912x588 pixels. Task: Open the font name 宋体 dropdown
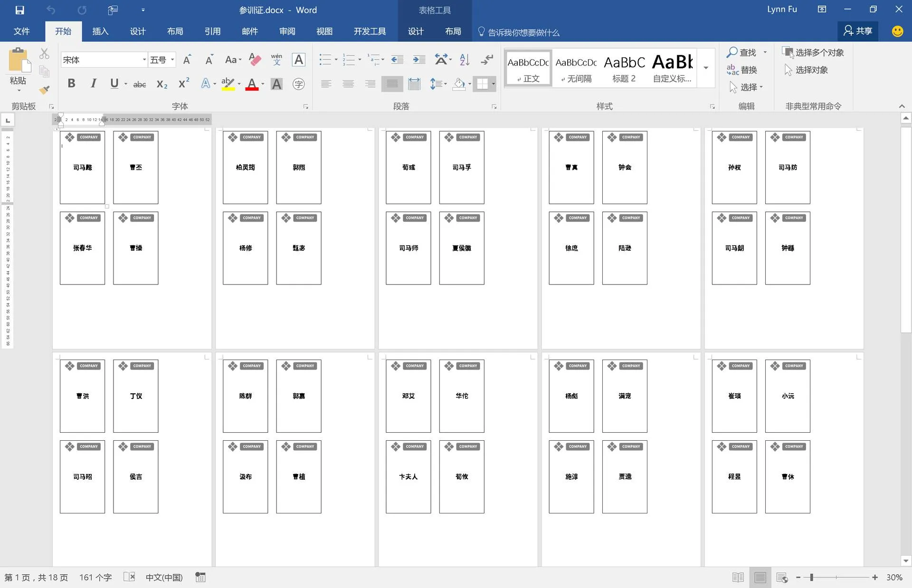tap(144, 60)
